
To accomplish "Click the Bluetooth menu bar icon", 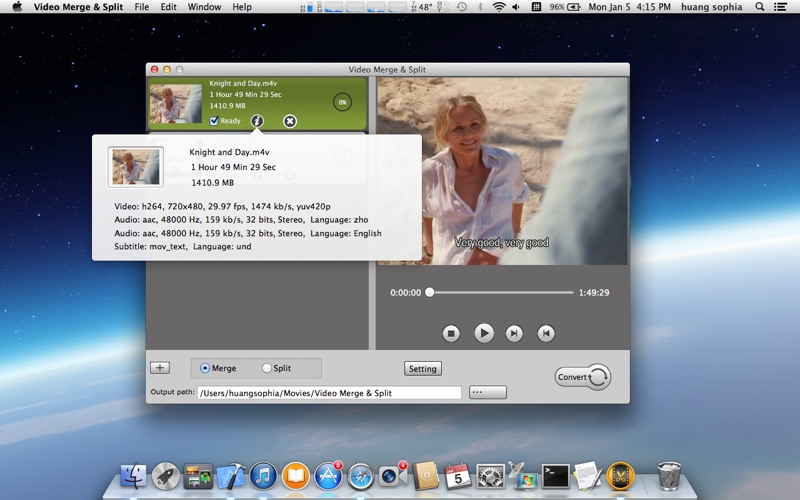I will tap(480, 7).
